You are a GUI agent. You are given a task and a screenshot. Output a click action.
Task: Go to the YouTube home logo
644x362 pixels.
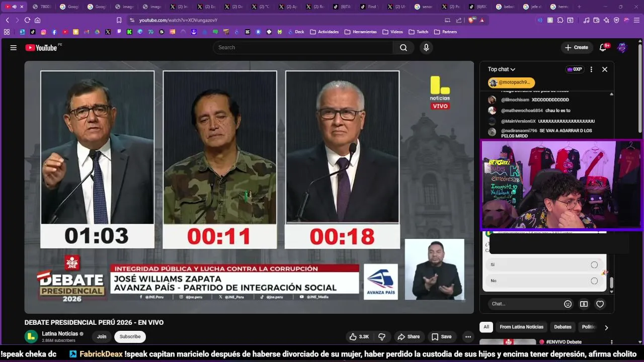(x=41, y=48)
